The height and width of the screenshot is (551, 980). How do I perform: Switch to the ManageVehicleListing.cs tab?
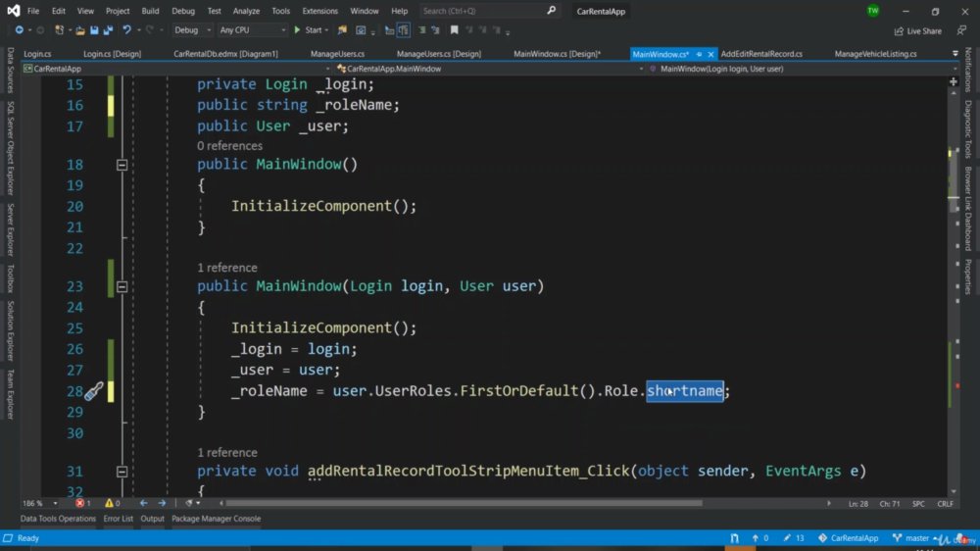click(875, 54)
